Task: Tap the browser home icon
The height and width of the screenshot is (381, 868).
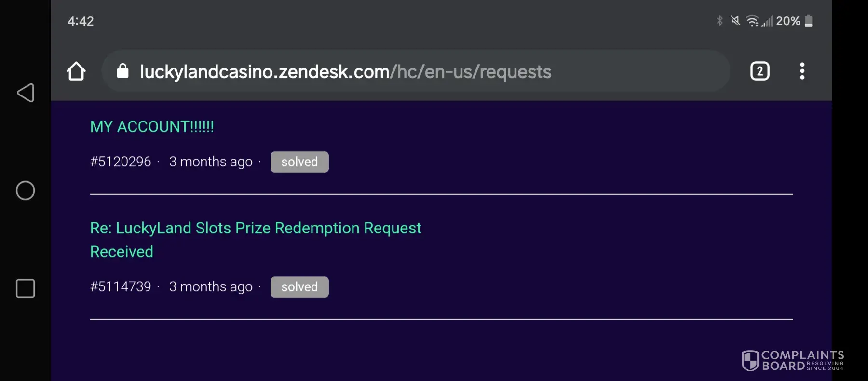Action: tap(76, 71)
